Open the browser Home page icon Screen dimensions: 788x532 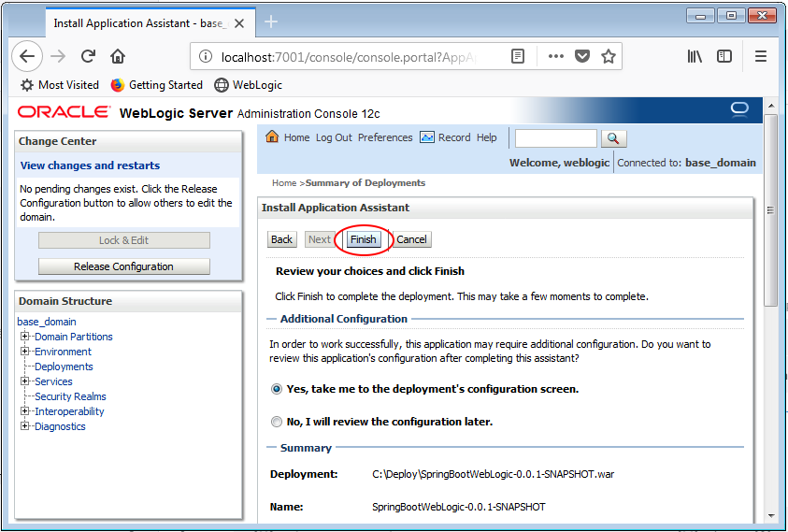(x=118, y=56)
